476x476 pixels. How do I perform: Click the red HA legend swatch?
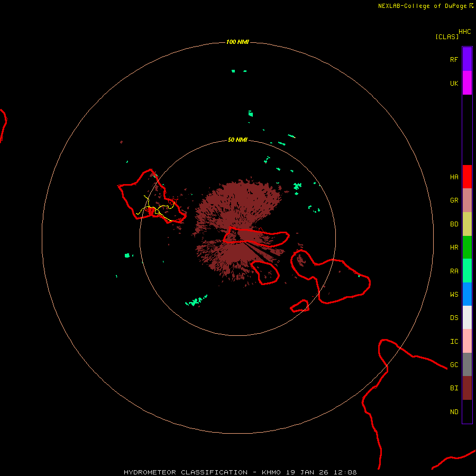coord(467,177)
